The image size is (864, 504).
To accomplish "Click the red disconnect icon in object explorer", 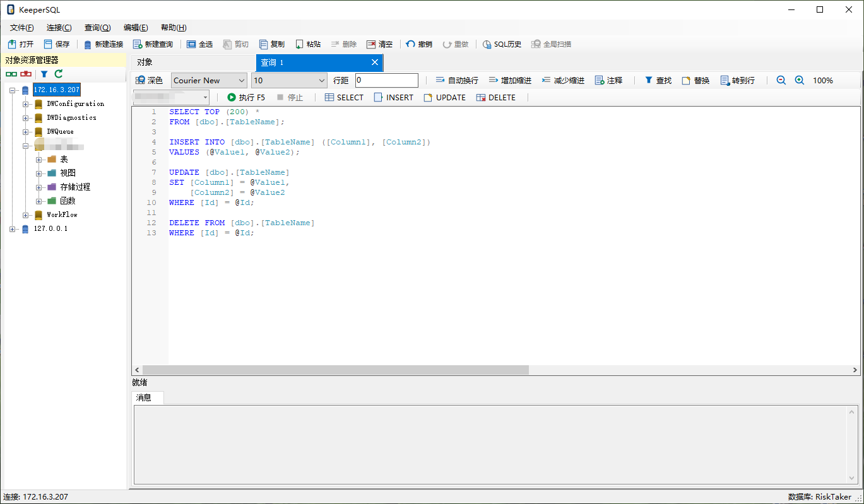I will [26, 74].
